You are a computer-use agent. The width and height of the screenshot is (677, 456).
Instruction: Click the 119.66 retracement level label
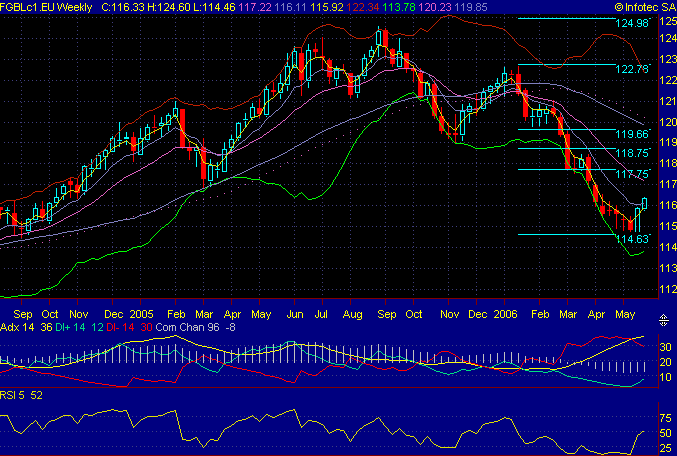632,133
